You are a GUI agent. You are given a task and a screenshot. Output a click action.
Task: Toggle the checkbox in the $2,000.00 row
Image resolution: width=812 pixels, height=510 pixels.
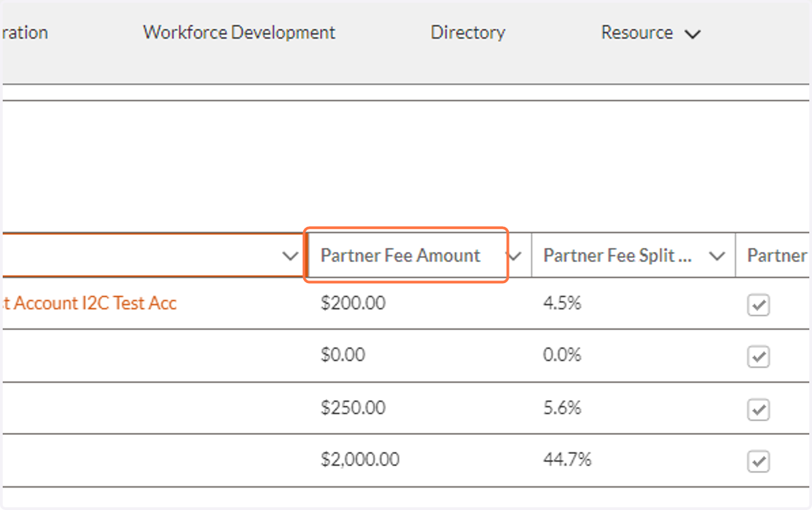click(759, 462)
